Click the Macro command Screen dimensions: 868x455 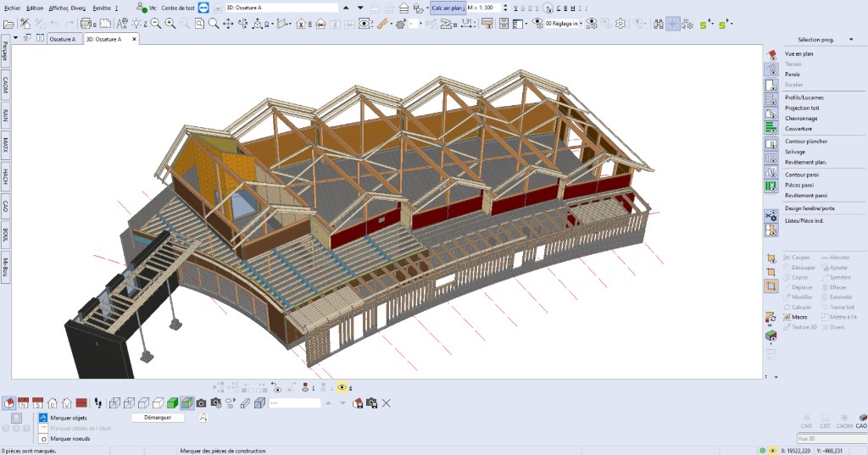coord(796,317)
